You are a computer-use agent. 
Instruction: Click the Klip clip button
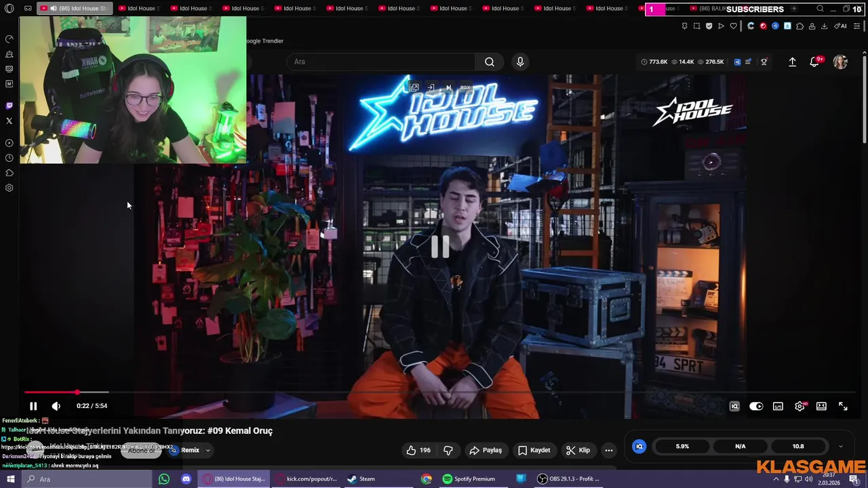click(x=578, y=450)
